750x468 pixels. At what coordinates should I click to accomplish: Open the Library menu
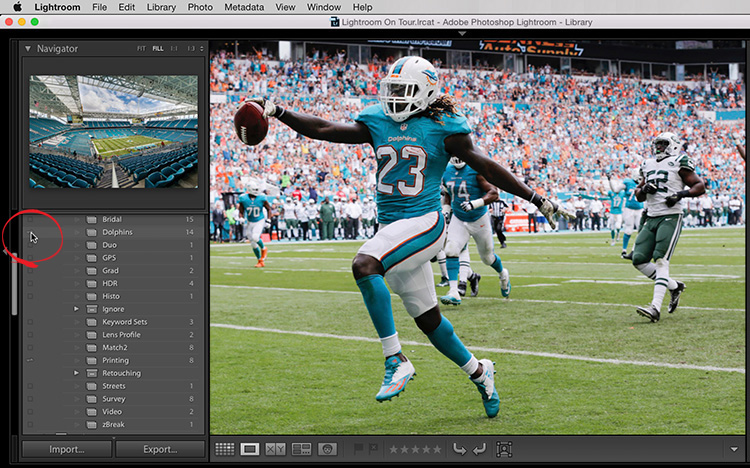[x=161, y=7]
